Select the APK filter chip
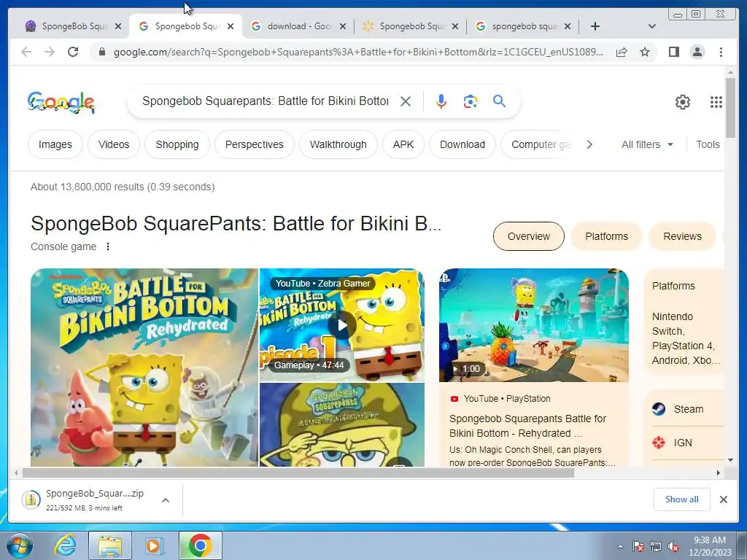This screenshot has height=560, width=747. [x=403, y=144]
